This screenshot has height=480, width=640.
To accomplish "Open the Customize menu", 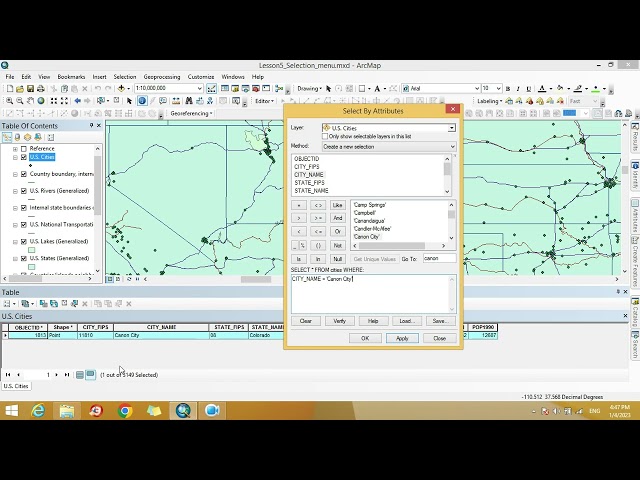I will [201, 77].
